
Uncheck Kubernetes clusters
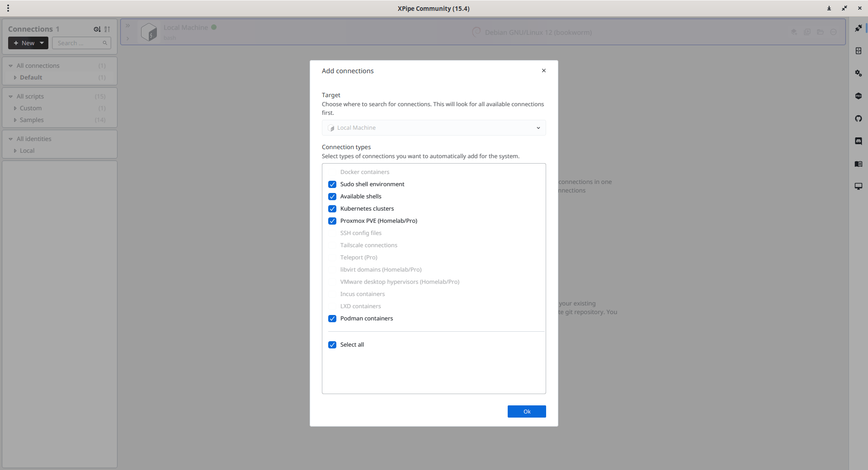point(332,209)
